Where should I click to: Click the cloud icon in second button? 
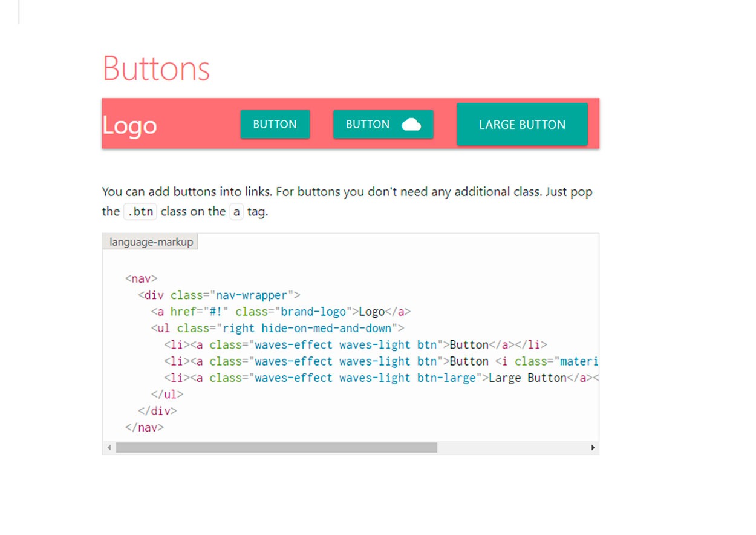coord(411,125)
